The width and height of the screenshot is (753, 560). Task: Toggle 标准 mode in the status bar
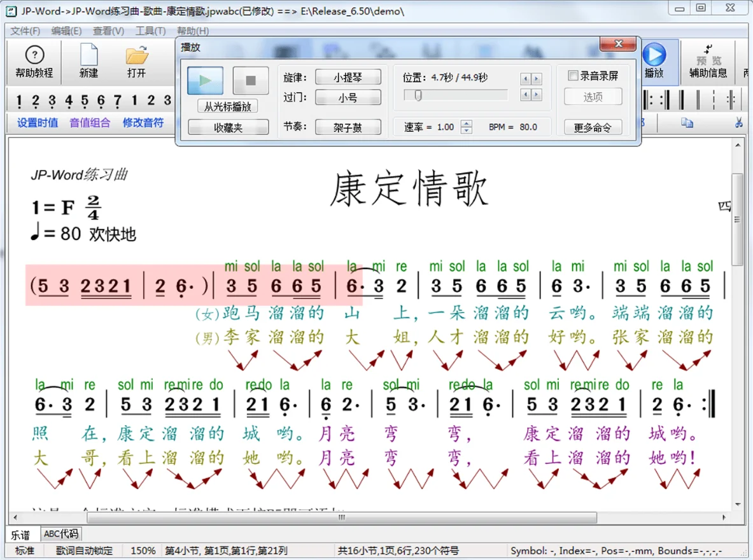(x=24, y=551)
